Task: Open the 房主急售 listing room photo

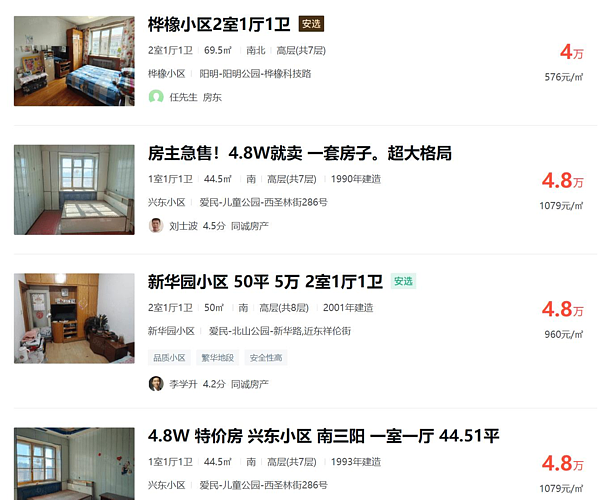Action: 74,190
